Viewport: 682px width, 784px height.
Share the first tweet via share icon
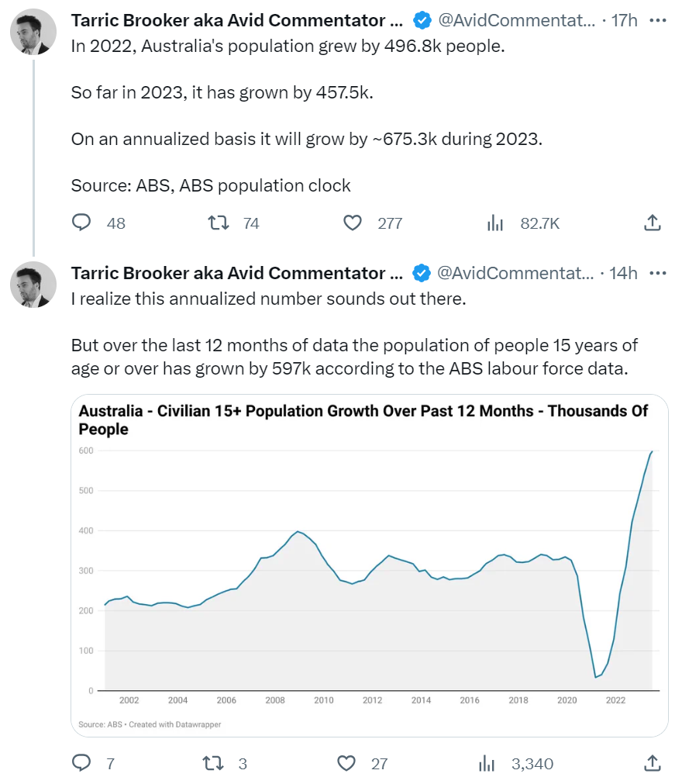653,223
